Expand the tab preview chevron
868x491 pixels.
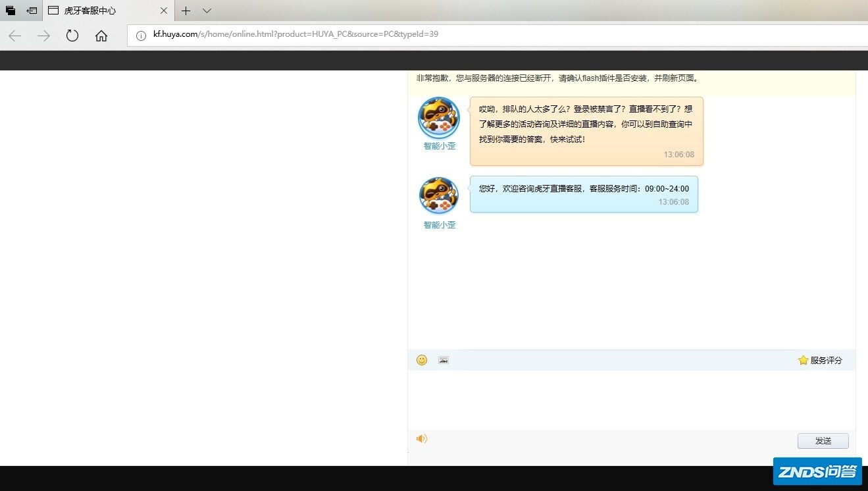point(207,11)
